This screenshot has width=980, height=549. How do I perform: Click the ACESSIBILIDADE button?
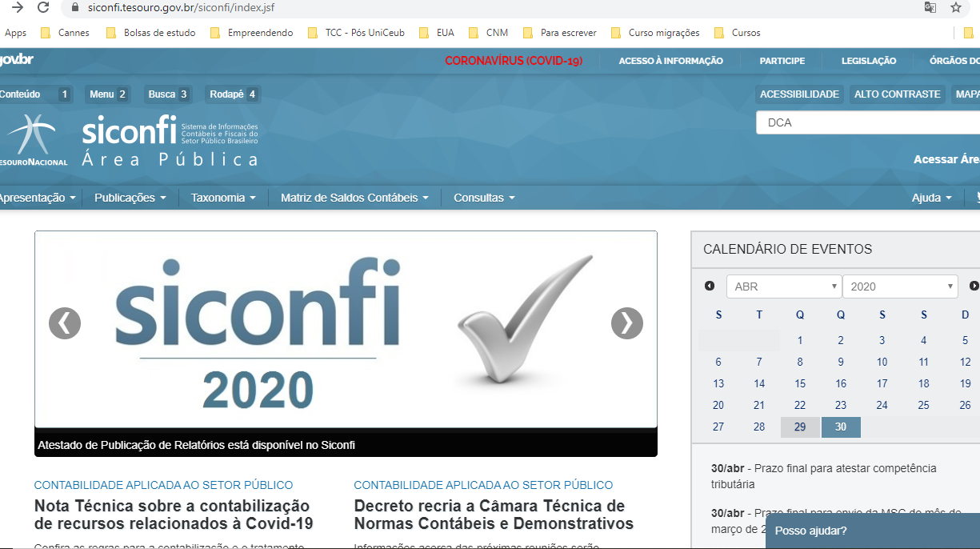pos(799,94)
